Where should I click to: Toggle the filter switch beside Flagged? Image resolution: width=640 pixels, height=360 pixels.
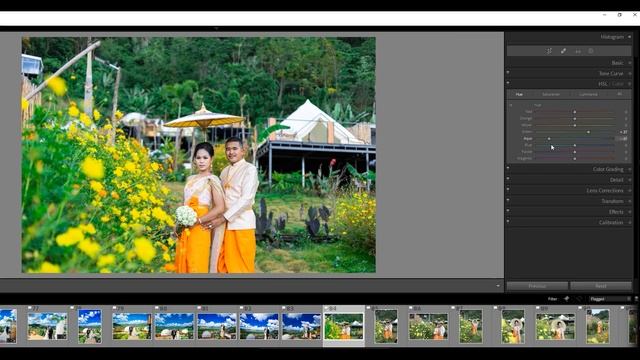click(636, 299)
